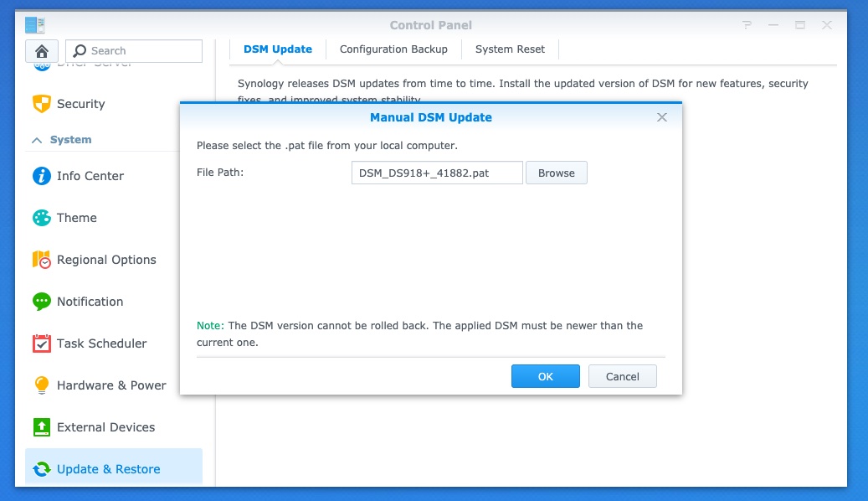Image resolution: width=868 pixels, height=501 pixels.
Task: Click the "Note:" text in dialog
Action: [210, 326]
